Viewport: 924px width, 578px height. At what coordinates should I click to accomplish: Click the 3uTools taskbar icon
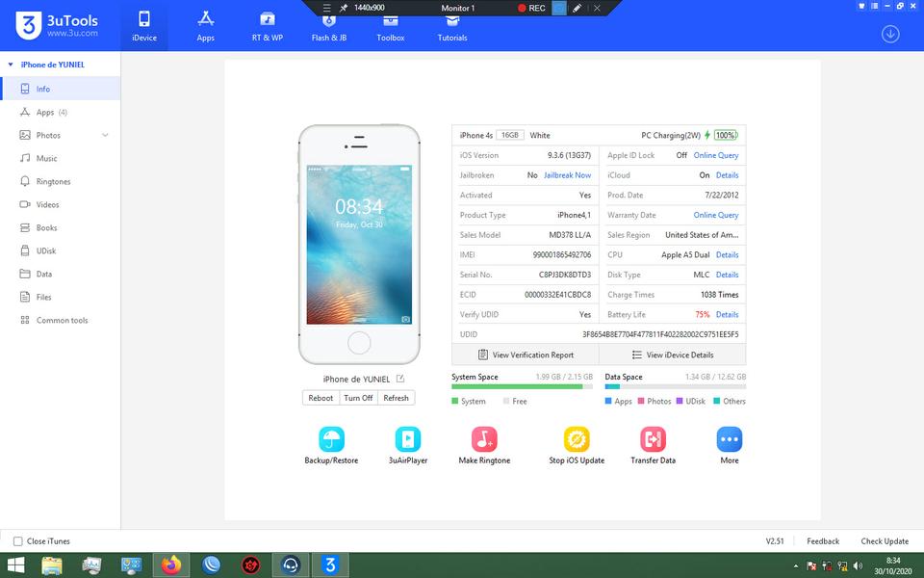[x=330, y=565]
